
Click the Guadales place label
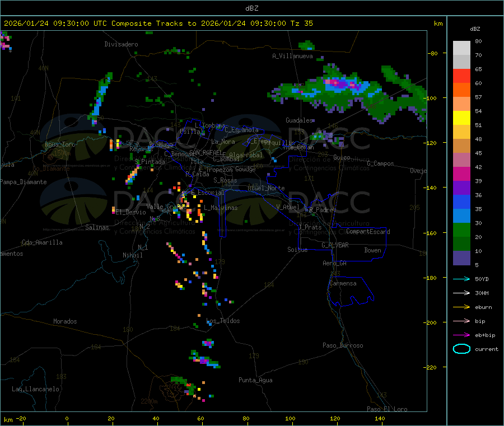[299, 120]
